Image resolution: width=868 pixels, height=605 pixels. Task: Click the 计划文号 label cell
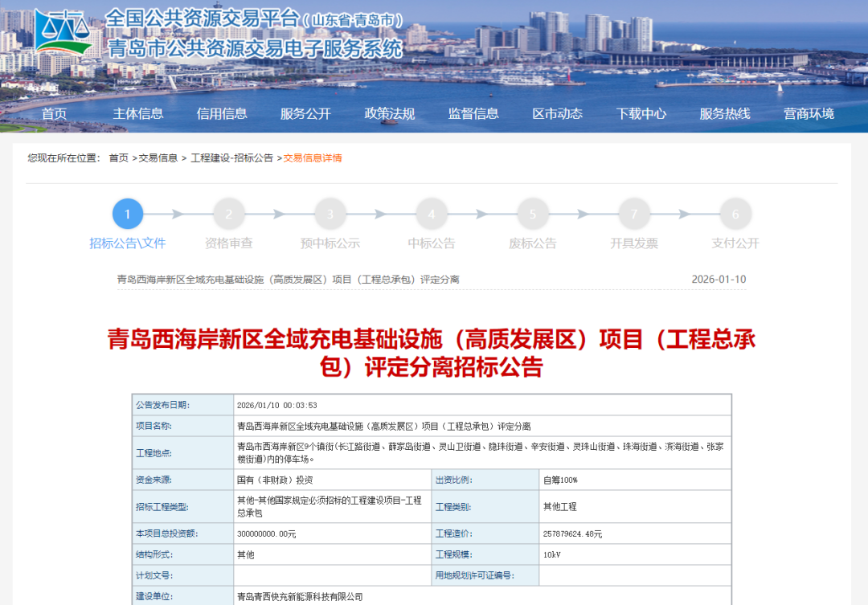(x=183, y=575)
